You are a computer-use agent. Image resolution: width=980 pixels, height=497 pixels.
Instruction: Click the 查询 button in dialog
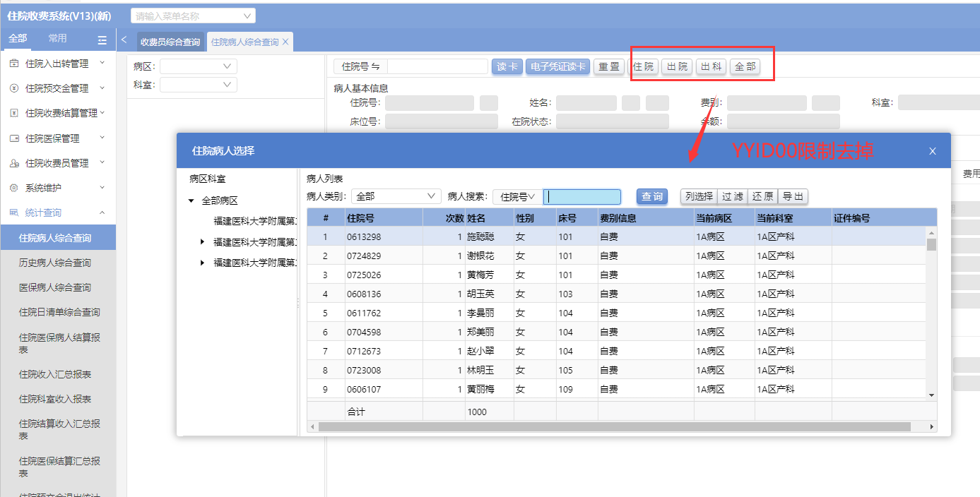tap(652, 197)
